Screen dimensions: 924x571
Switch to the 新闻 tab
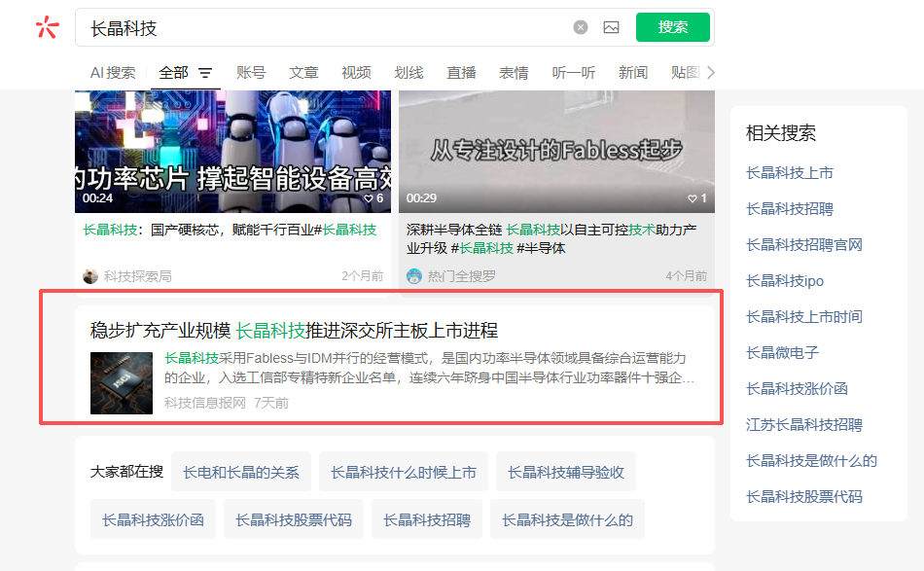click(x=633, y=73)
